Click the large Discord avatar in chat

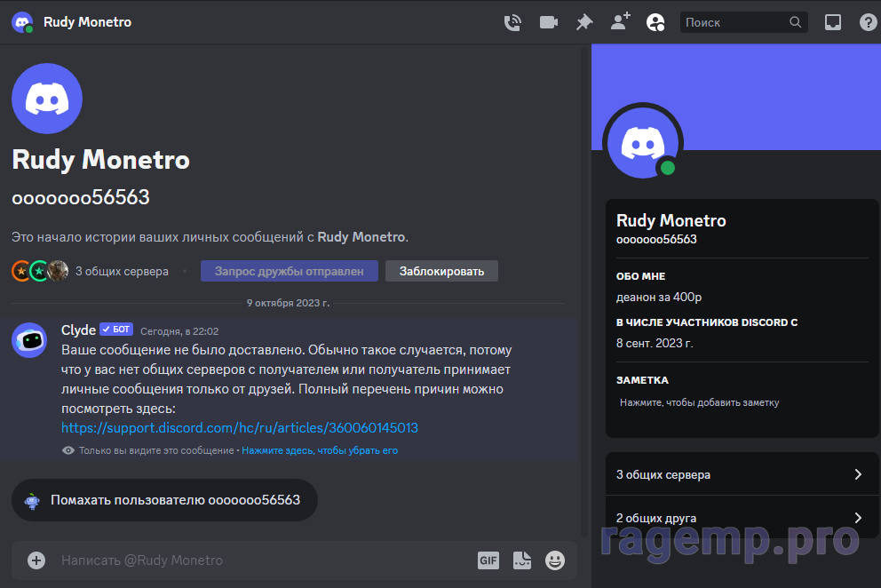pos(47,99)
